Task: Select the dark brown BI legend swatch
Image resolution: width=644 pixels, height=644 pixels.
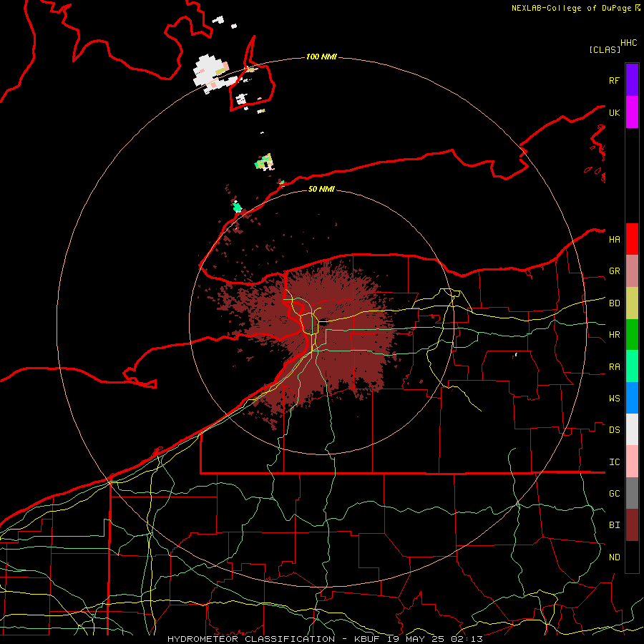Action: pyautogui.click(x=632, y=525)
